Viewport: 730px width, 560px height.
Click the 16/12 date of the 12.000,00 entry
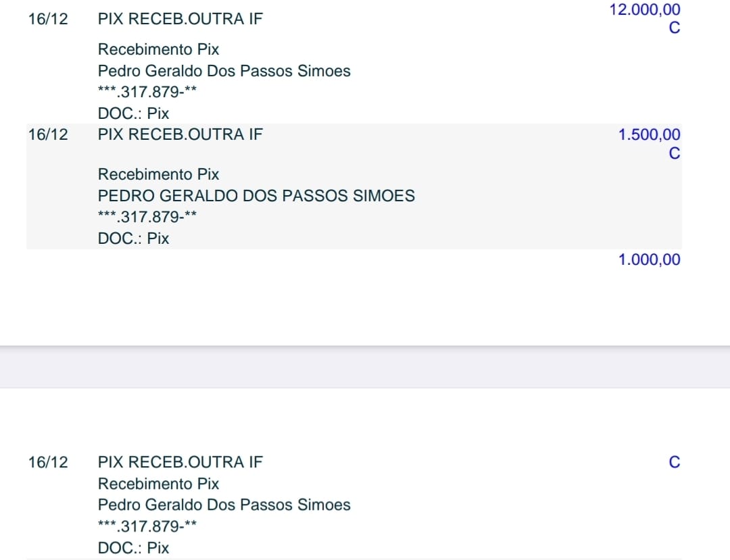click(x=48, y=19)
